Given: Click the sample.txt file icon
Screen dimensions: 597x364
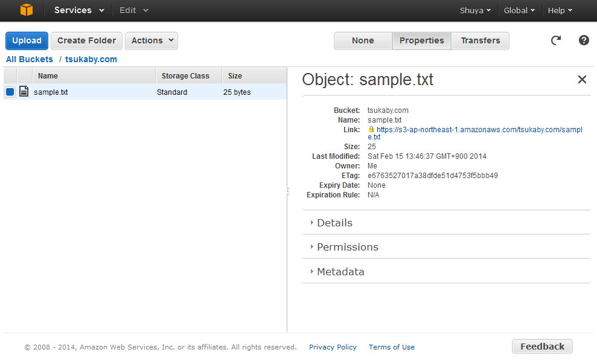Looking at the screenshot, I should 24,92.
